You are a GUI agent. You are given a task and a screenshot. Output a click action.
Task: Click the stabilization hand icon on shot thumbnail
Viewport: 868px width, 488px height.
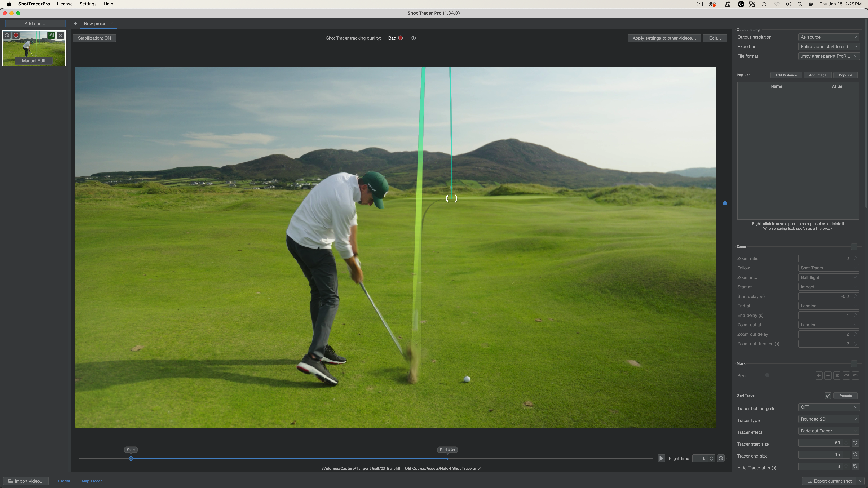51,35
